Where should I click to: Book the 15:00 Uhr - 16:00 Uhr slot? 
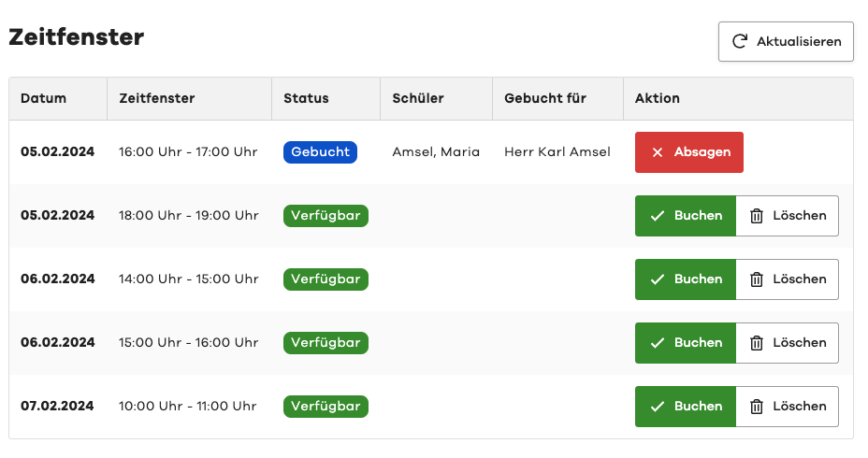tap(686, 343)
